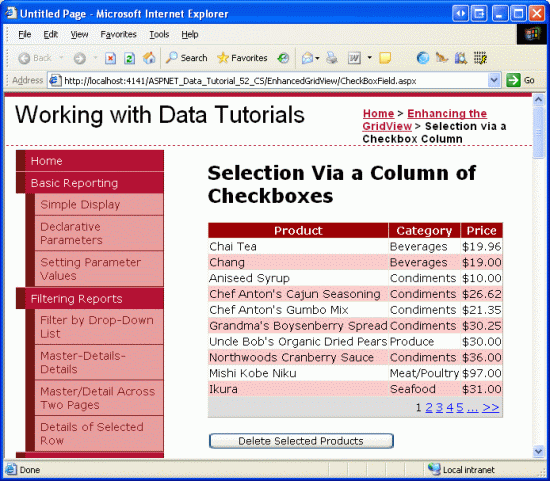The image size is (550, 481).
Task: Click the History toolbar icon
Action: tap(283, 58)
